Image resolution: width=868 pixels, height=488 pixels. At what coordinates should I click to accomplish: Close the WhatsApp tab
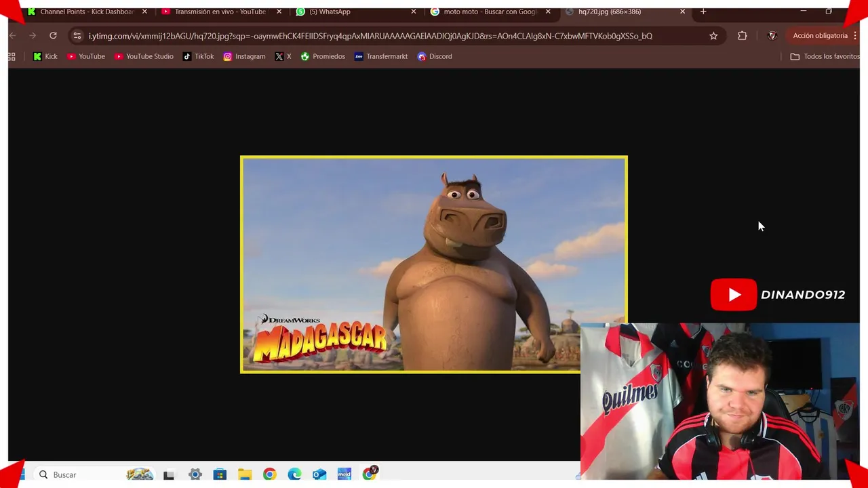tap(414, 12)
